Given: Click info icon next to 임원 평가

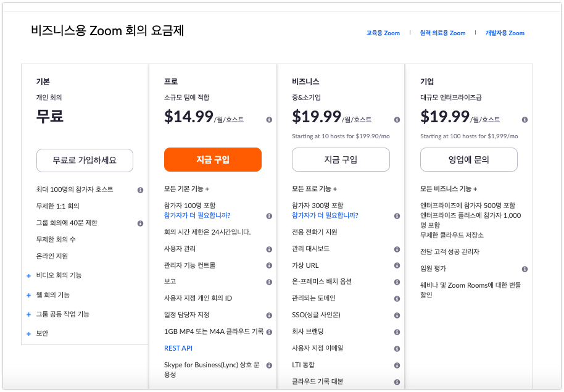Looking at the screenshot, I should [x=525, y=269].
